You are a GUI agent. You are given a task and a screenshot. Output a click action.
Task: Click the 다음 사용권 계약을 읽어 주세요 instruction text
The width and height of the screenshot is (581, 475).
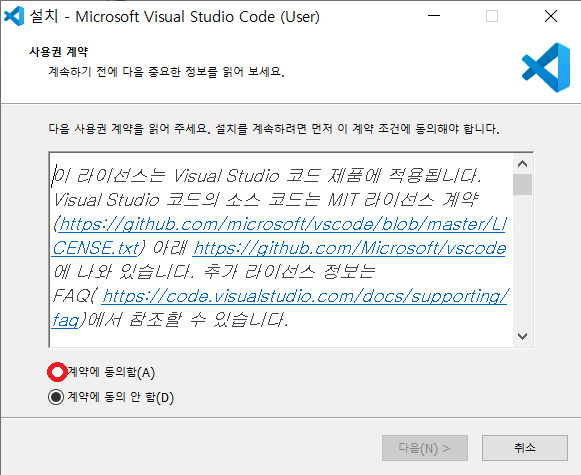[274, 129]
